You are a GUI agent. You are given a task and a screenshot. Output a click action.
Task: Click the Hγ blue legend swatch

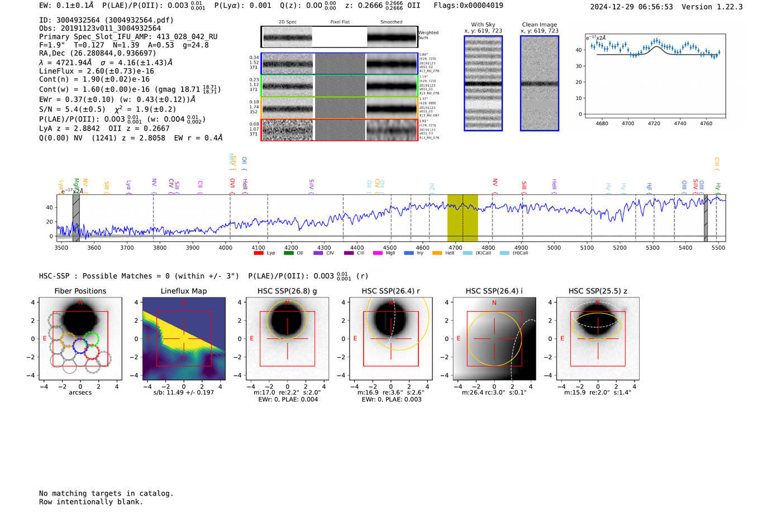click(x=409, y=253)
